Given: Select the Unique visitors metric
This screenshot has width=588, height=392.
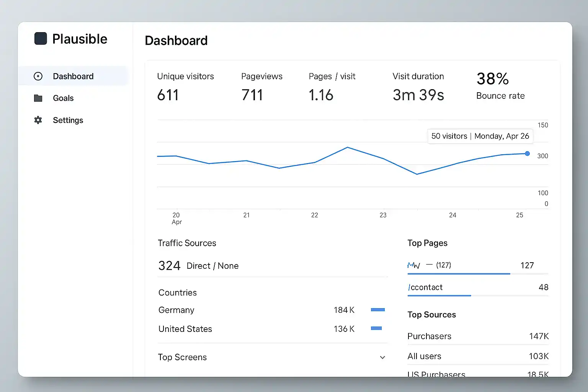Looking at the screenshot, I should coord(185,87).
